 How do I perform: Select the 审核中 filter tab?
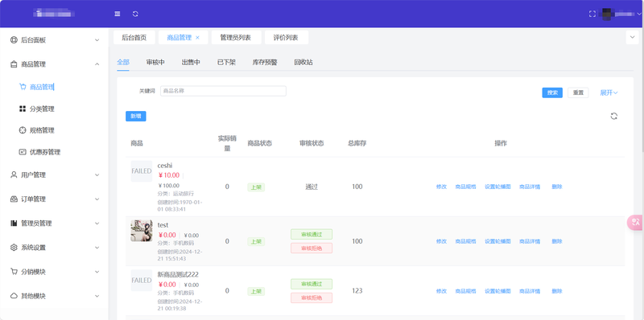[155, 63]
